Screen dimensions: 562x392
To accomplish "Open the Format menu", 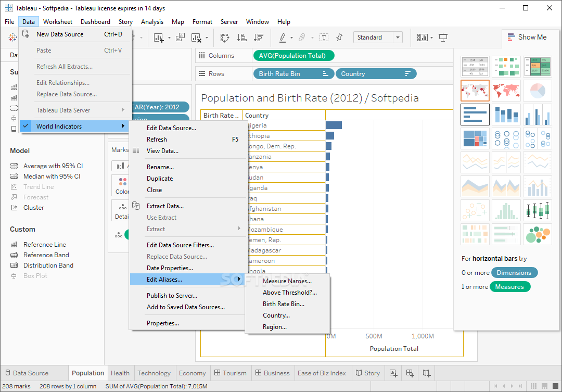I will coord(202,22).
